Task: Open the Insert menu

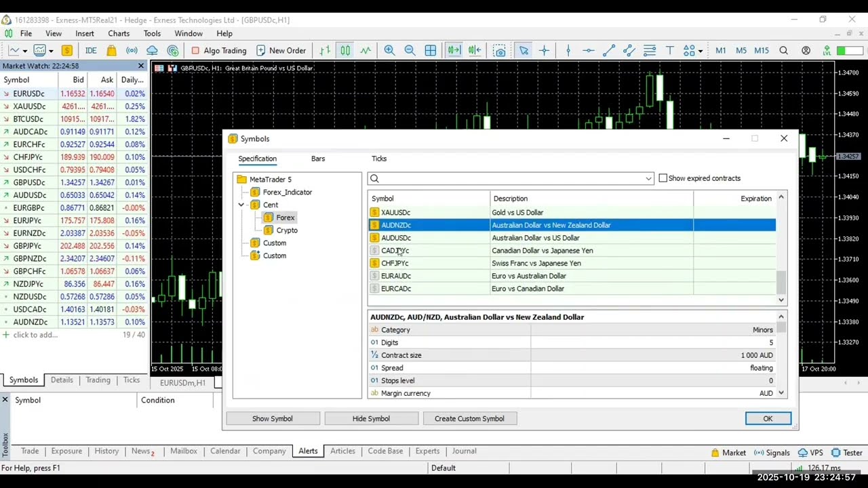Action: pyautogui.click(x=85, y=33)
